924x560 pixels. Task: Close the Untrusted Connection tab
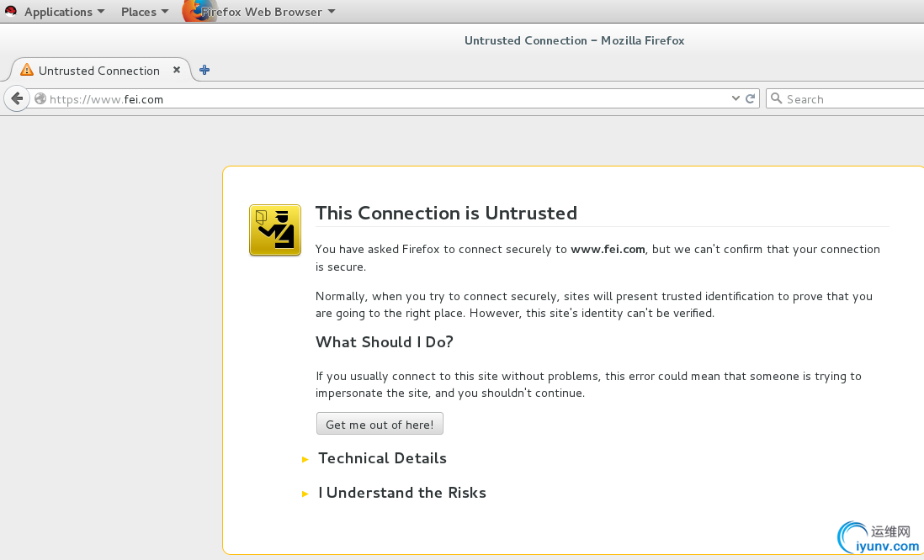[176, 70]
